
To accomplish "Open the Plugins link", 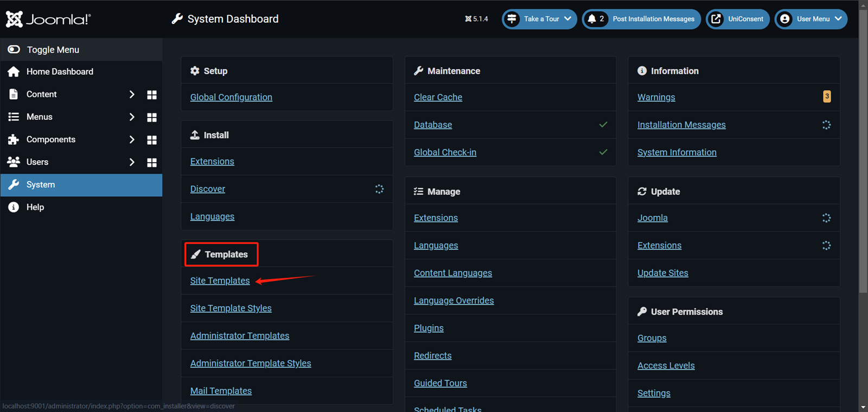I will [x=429, y=329].
